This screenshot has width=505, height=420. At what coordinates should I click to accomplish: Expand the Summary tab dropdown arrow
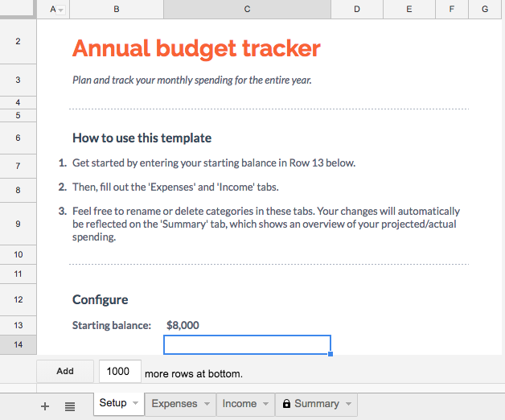coord(348,404)
